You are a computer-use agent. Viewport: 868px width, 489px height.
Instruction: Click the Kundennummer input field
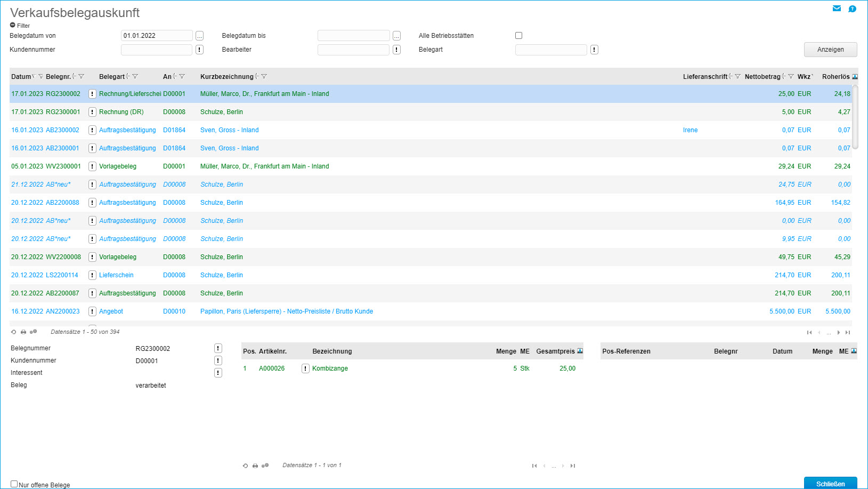157,50
